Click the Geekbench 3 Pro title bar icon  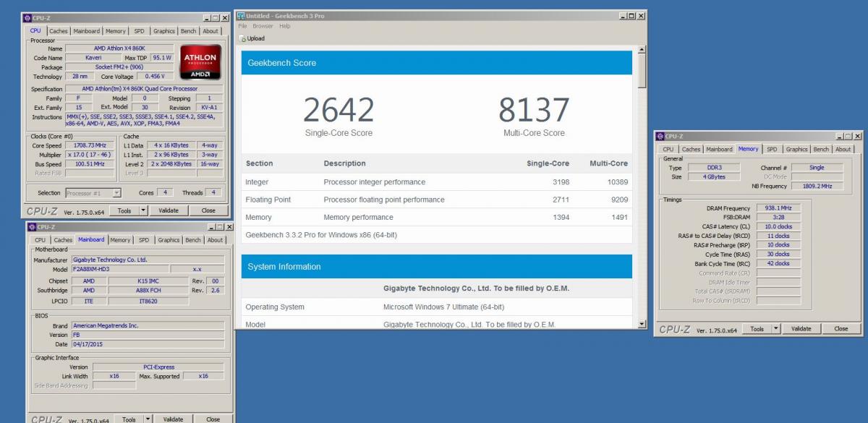[x=241, y=16]
